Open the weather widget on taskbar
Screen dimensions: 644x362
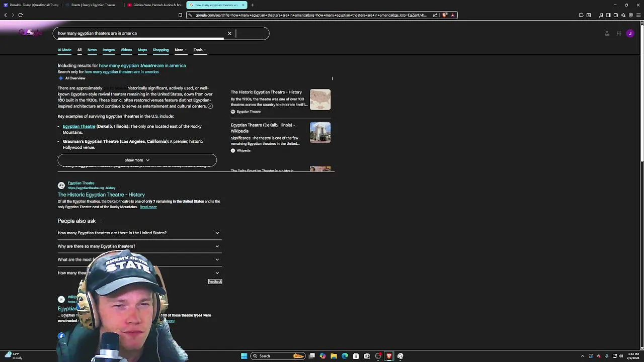[13, 356]
